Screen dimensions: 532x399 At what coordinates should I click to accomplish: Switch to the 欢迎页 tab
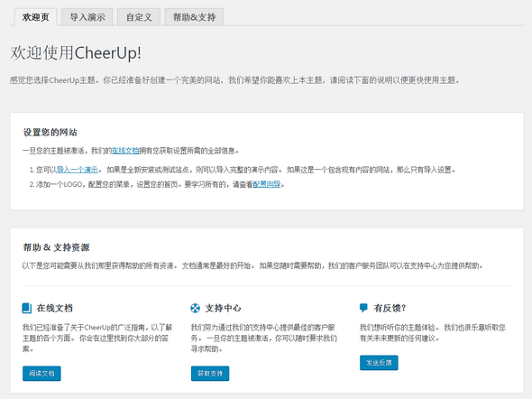[x=36, y=17]
